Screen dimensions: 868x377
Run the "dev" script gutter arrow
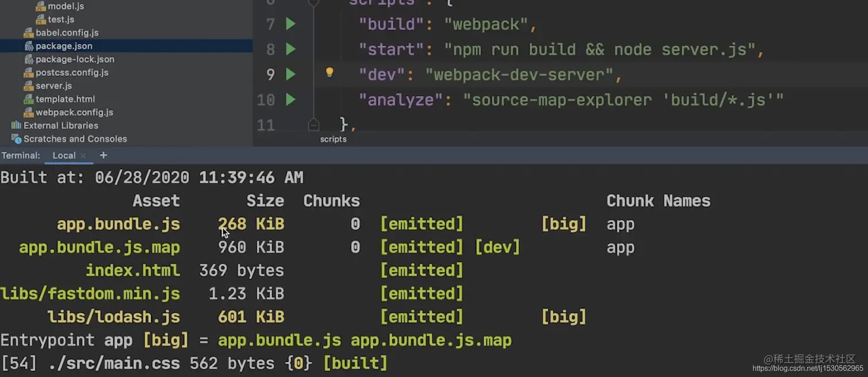[290, 75]
